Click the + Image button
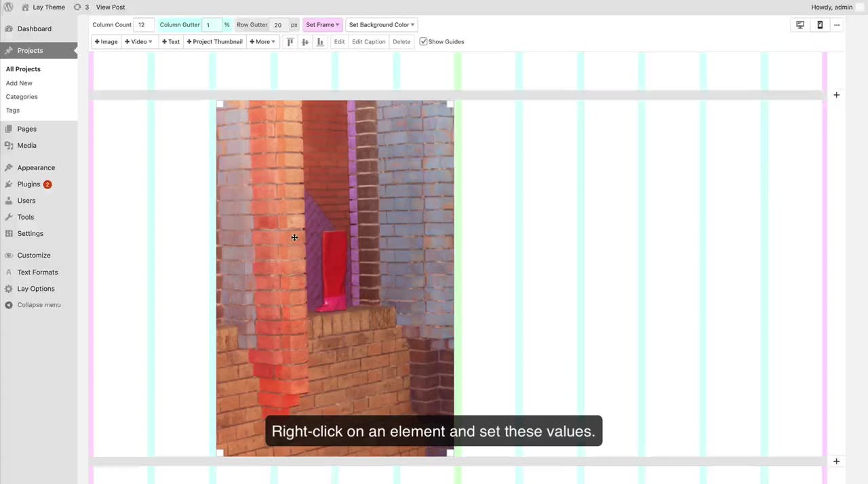 coord(106,41)
